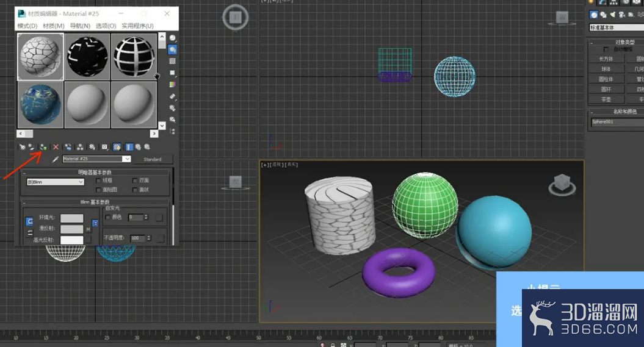Click 漫反射 diffuse color swatch

click(x=72, y=229)
